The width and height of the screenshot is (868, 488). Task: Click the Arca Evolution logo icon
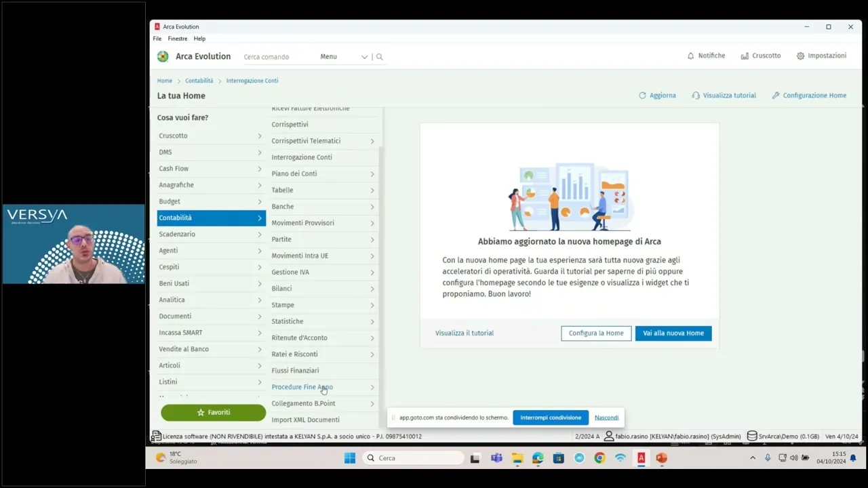pyautogui.click(x=163, y=56)
